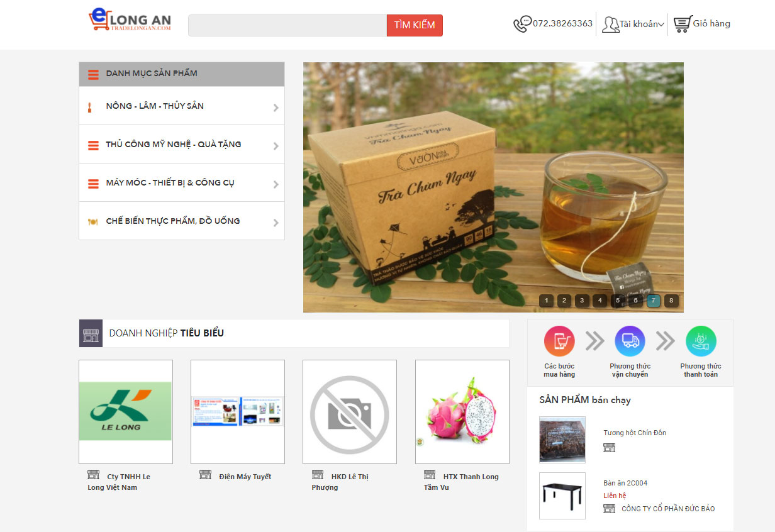This screenshot has width=775, height=532.
Task: Open the 'Cty TNHH Le Long Việt Nam' link
Action: (120, 482)
